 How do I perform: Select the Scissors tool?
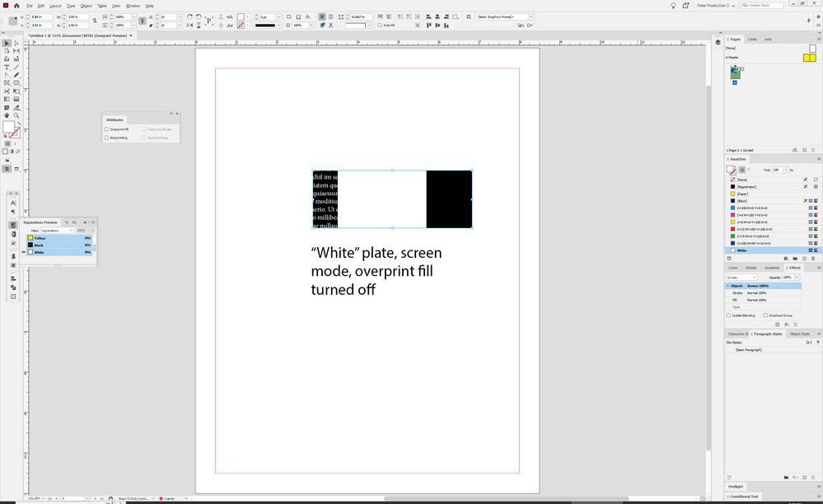7,91
